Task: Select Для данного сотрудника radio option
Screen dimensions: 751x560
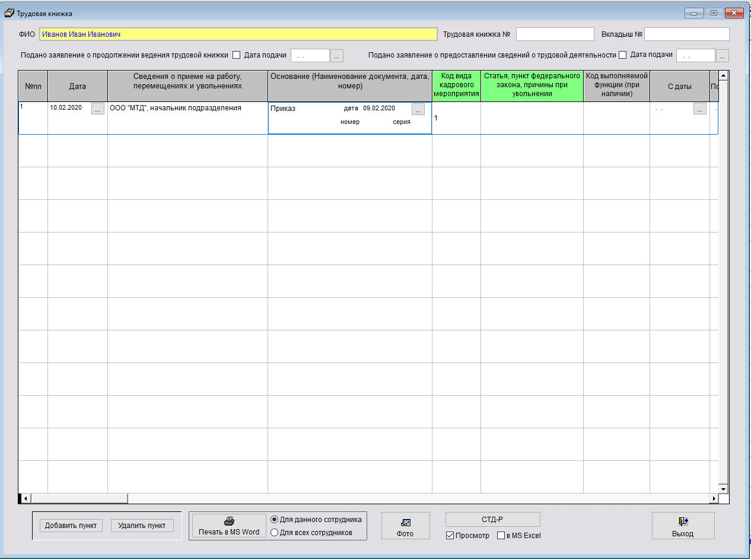Action: coord(274,520)
